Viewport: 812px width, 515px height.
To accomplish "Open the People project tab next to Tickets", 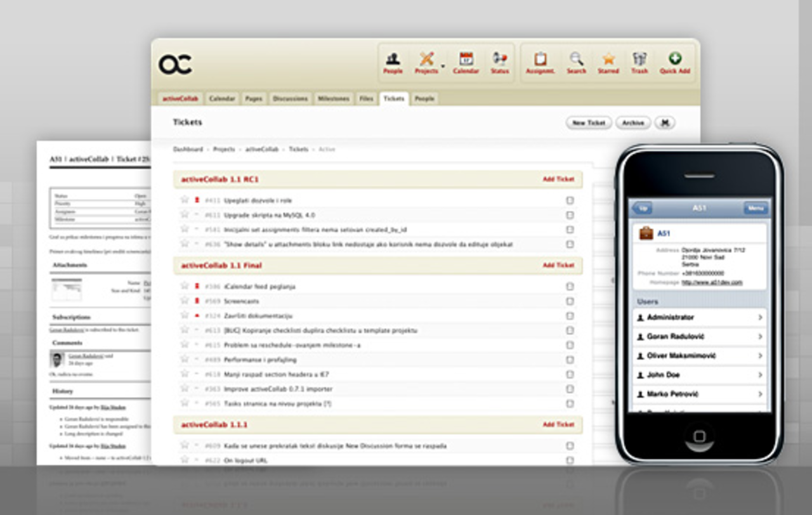I will point(424,98).
